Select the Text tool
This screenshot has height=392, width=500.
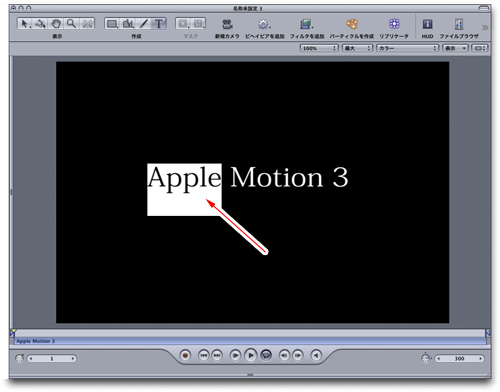pos(159,24)
